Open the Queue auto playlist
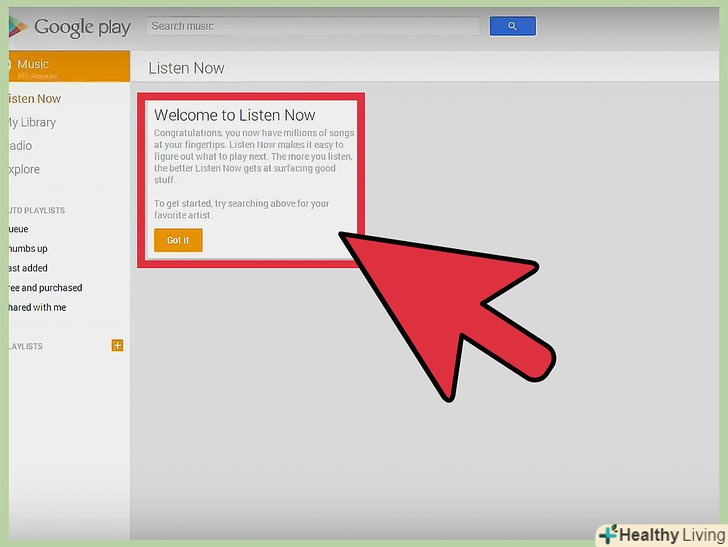This screenshot has width=728, height=547. (x=19, y=229)
